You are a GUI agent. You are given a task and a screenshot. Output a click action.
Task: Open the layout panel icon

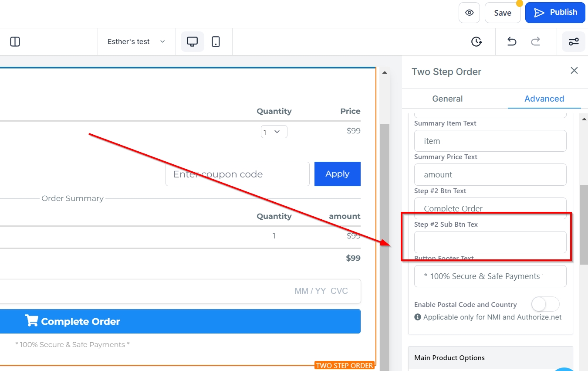coord(15,42)
